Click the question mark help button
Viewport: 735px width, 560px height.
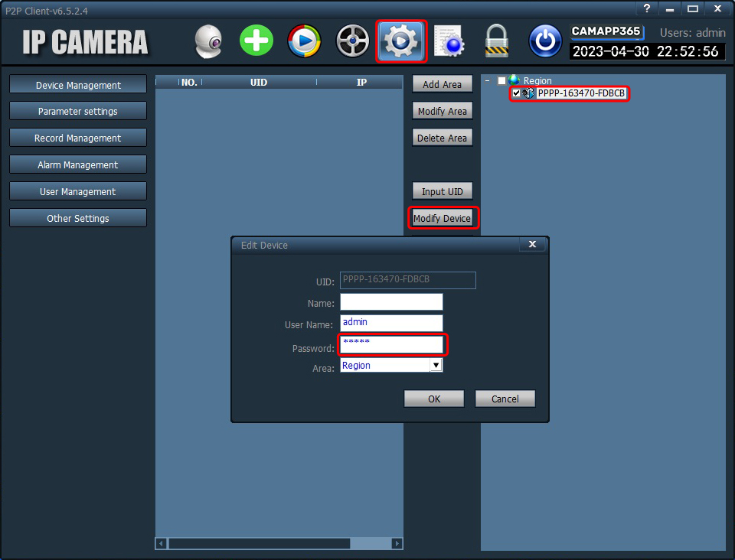(648, 8)
